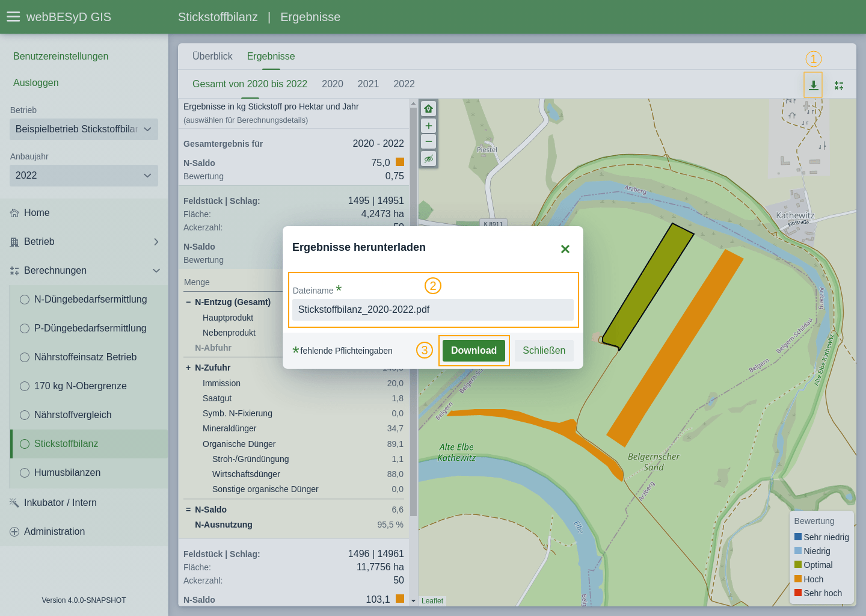
Task: Click the results scrollbar down arrow
Action: click(413, 601)
